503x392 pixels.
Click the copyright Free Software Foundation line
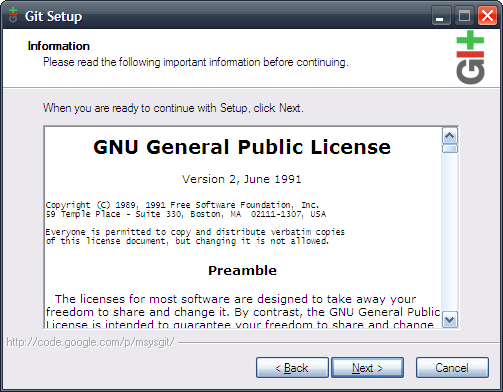pos(182,205)
